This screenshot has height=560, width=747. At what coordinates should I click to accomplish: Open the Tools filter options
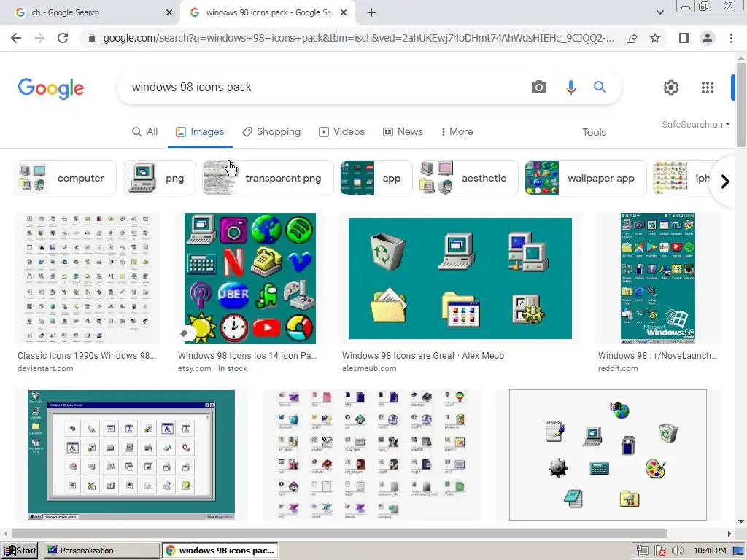tap(594, 133)
